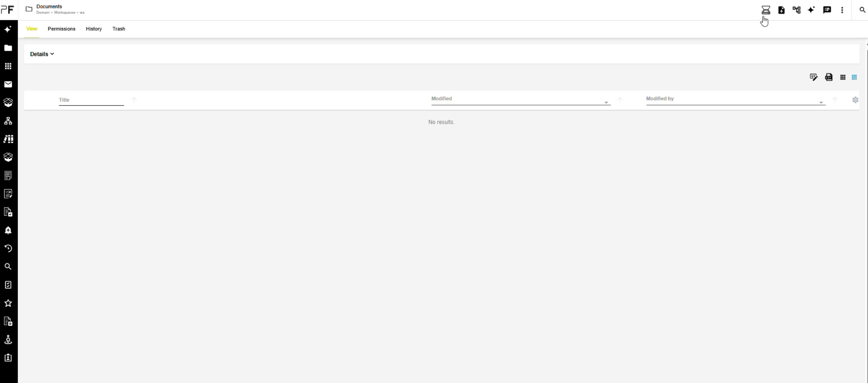Click the add new document icon
Viewport: 868px width, 383px height.
pos(781,10)
